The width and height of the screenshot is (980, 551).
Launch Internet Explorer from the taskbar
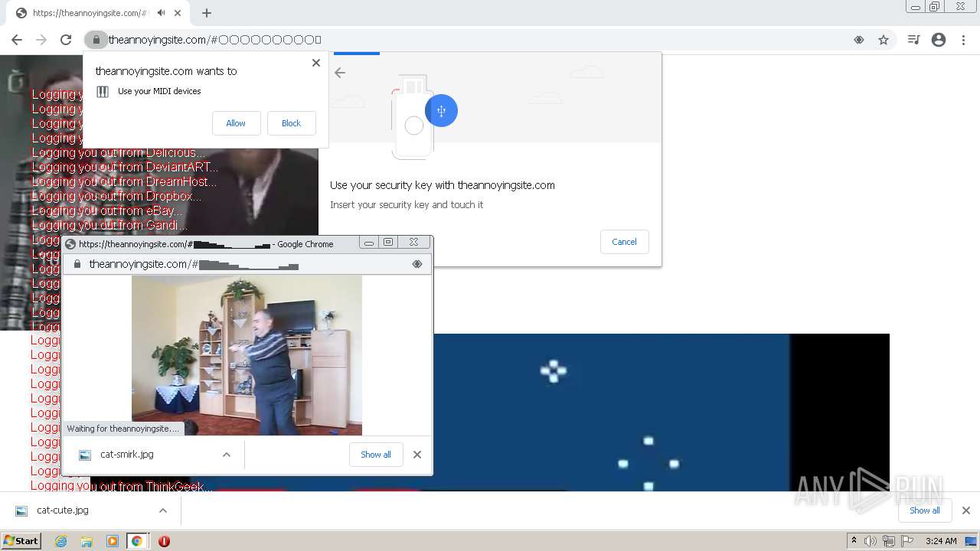[61, 541]
